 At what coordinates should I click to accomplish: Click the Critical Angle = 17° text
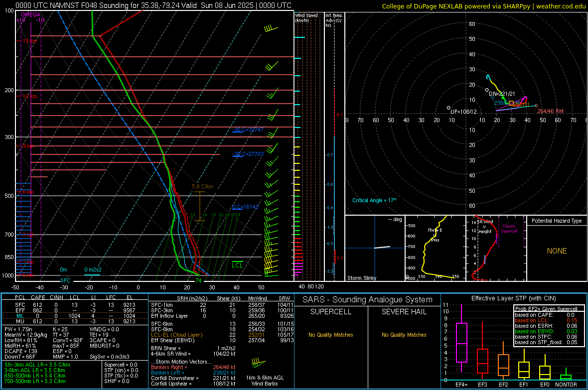pyautogui.click(x=374, y=201)
